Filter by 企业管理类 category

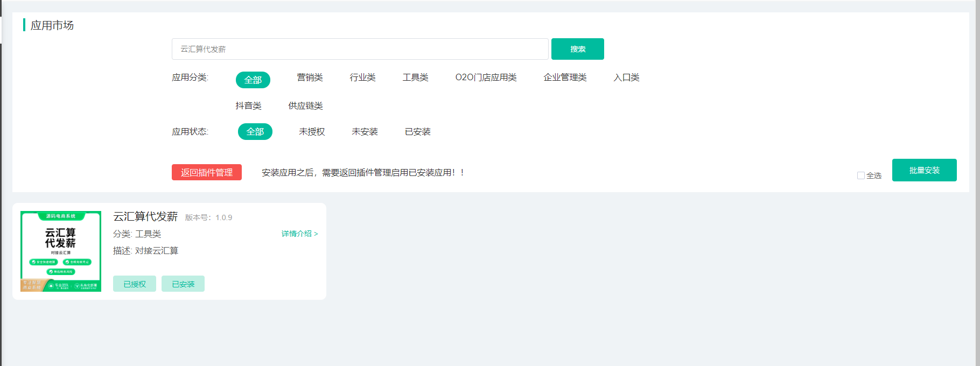(x=565, y=78)
